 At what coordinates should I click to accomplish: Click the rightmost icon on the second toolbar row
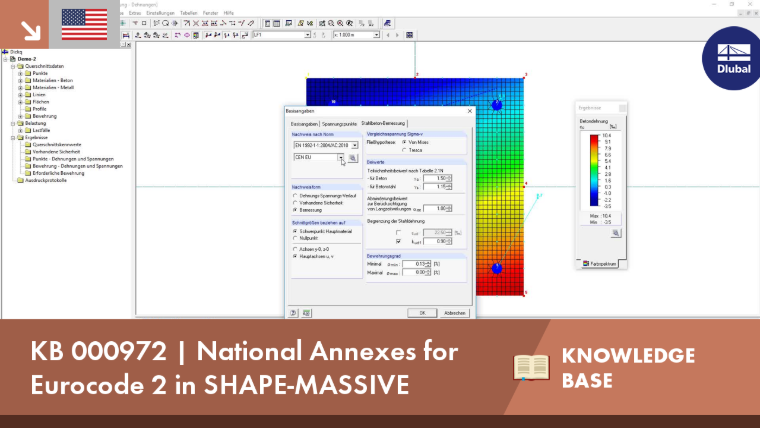click(x=409, y=35)
